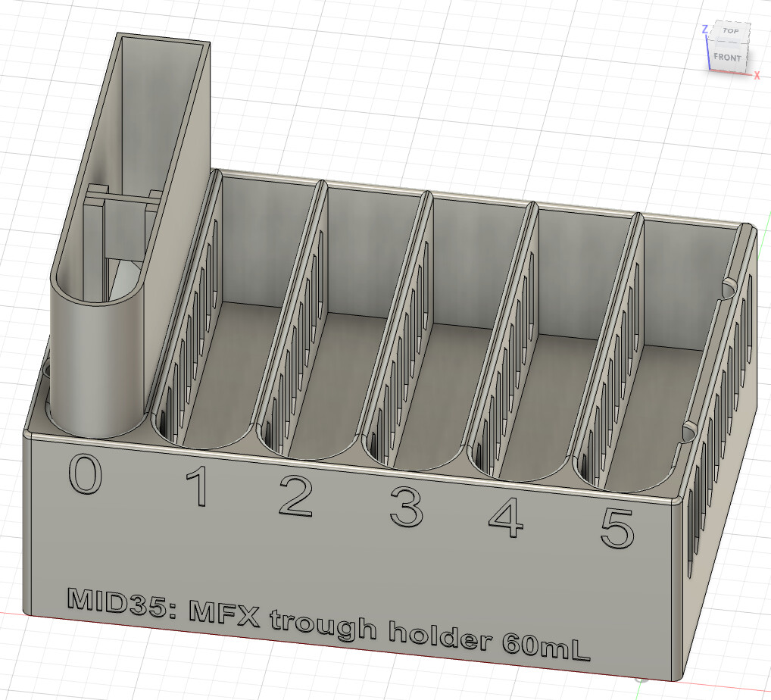Click the blue Z axis label

pos(705,30)
